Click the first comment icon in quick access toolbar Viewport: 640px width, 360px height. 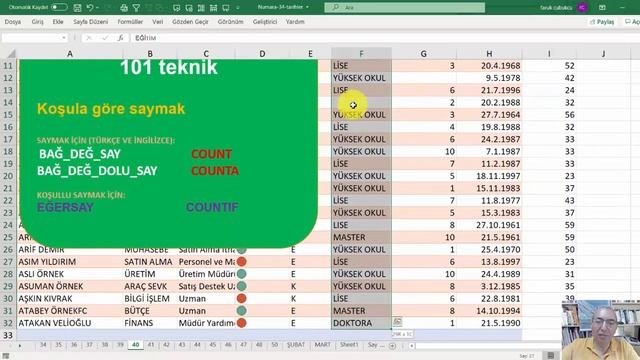tap(176, 8)
